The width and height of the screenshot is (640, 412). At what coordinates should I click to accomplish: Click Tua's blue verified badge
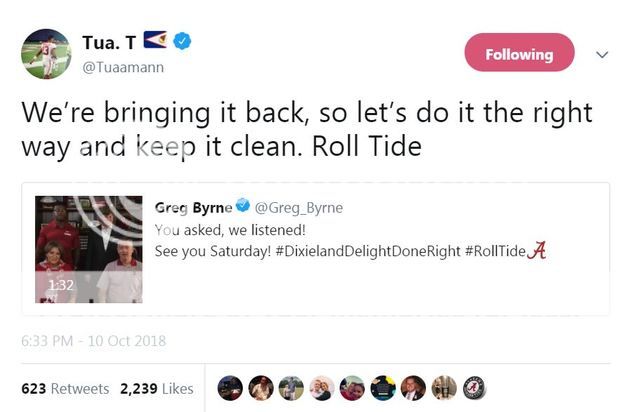(182, 41)
